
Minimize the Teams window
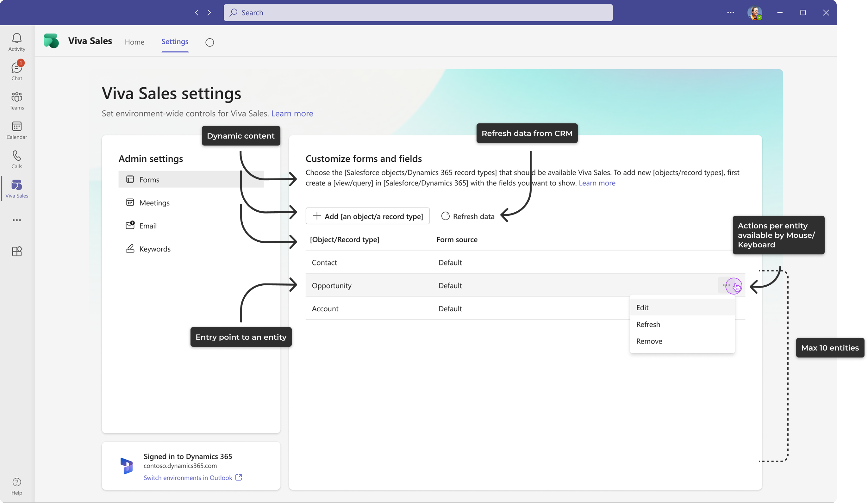tap(779, 13)
